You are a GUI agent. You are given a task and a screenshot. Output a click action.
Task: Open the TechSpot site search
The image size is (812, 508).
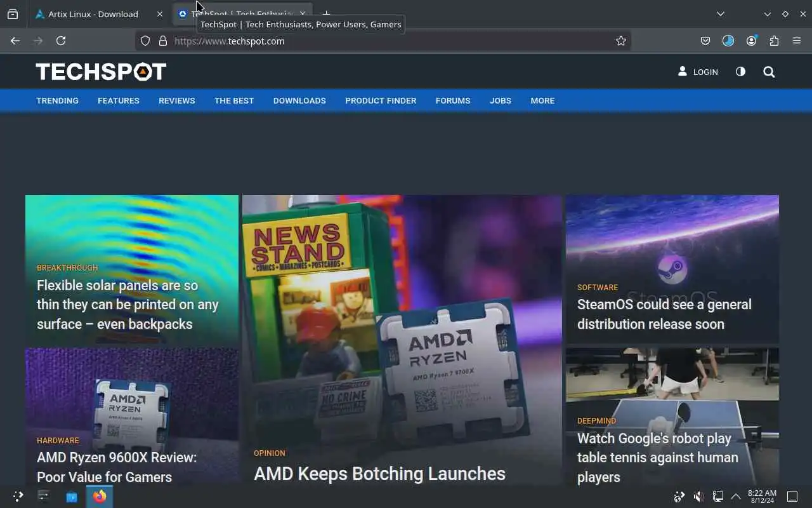click(x=769, y=72)
